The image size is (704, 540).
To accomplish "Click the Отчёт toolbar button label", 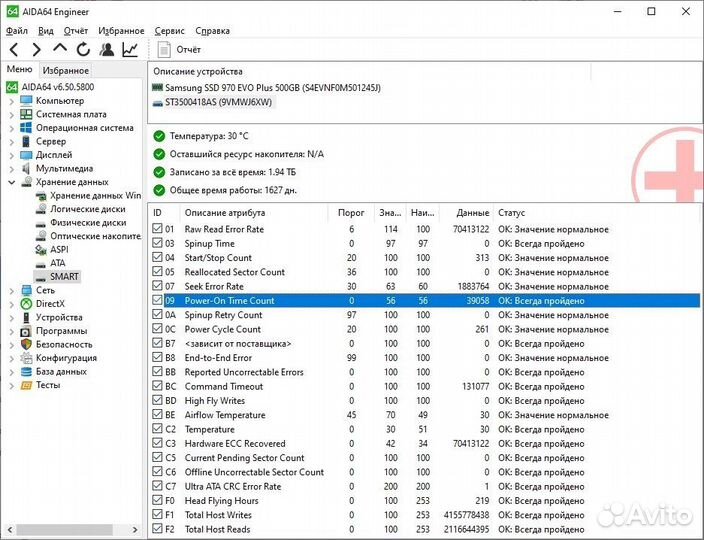I will click(188, 49).
